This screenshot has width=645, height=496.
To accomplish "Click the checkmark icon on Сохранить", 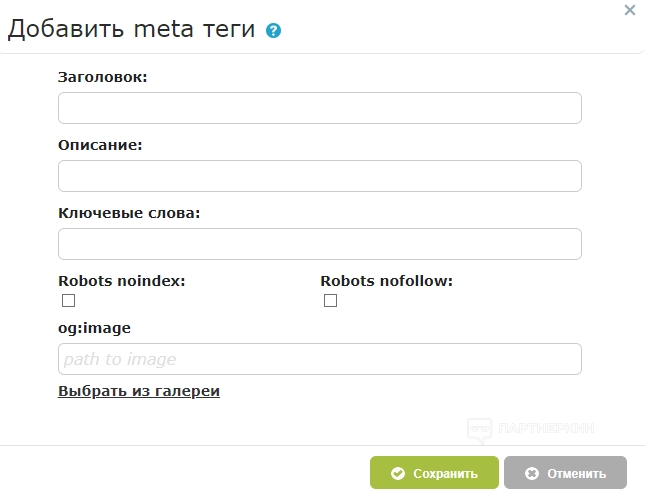I will (x=398, y=474).
